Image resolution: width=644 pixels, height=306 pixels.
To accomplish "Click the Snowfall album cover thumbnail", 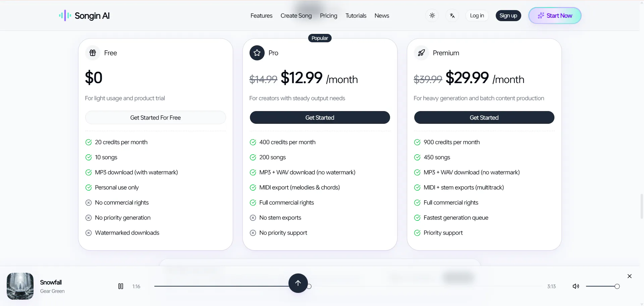I will 20,286.
